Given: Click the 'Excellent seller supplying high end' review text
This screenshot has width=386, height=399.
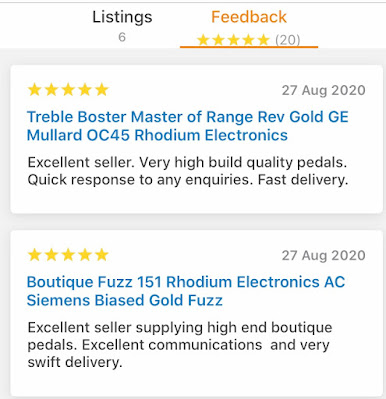Looking at the screenshot, I should pos(180,345).
